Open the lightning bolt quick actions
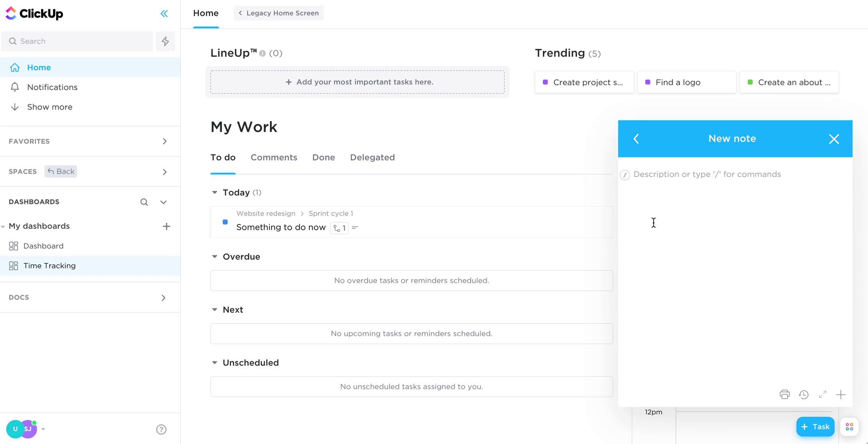This screenshot has height=444, width=868. (x=165, y=41)
